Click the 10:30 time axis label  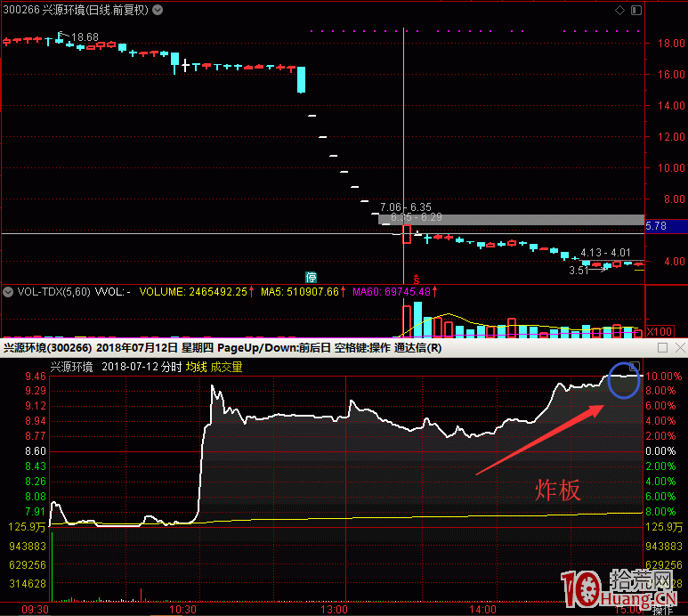[183, 610]
